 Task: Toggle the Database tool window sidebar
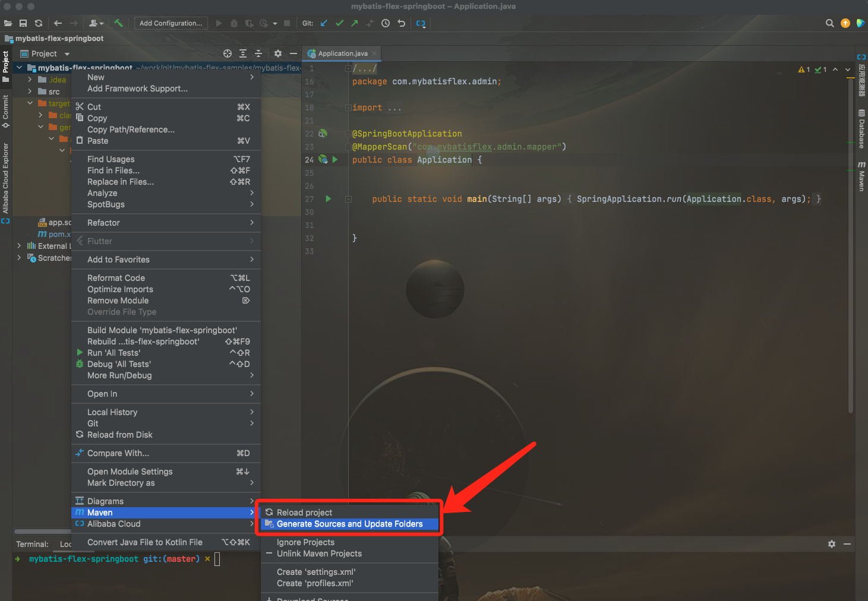861,129
